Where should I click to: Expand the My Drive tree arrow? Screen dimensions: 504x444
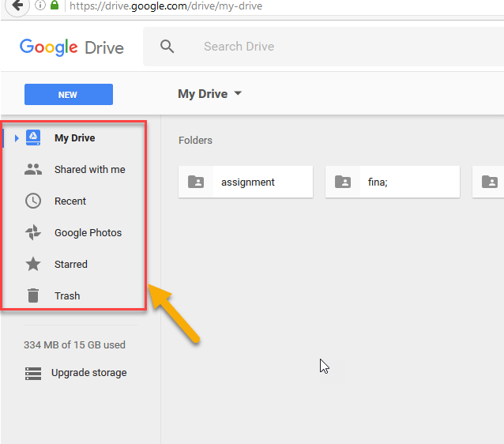coord(17,138)
